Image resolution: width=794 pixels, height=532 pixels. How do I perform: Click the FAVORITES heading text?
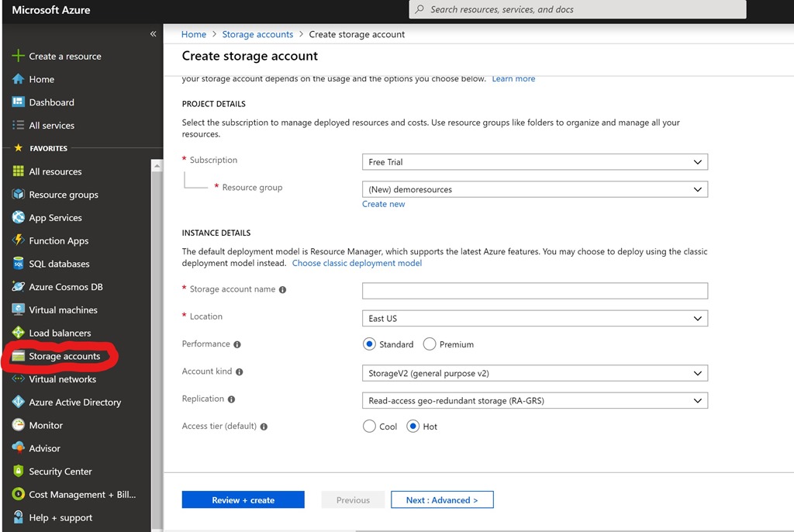pyautogui.click(x=49, y=148)
